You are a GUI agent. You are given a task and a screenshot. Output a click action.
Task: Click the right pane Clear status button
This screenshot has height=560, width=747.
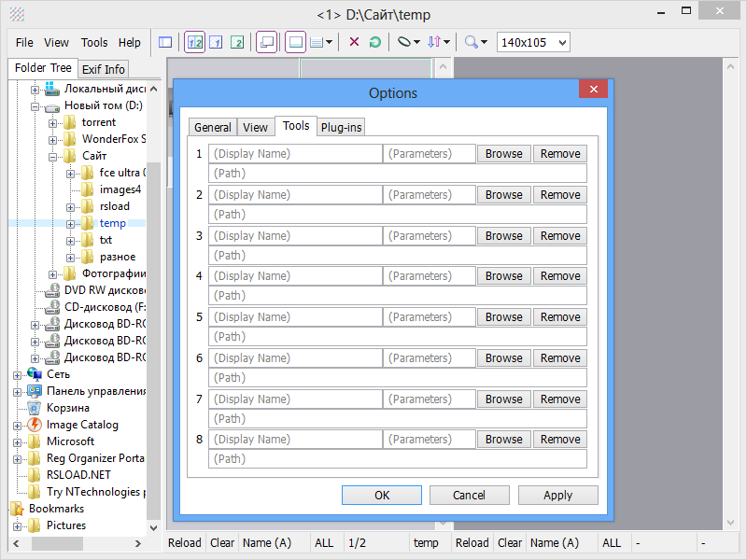509,543
